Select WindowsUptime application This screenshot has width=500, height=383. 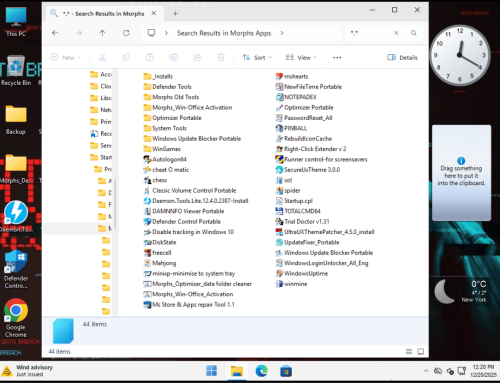point(302,273)
